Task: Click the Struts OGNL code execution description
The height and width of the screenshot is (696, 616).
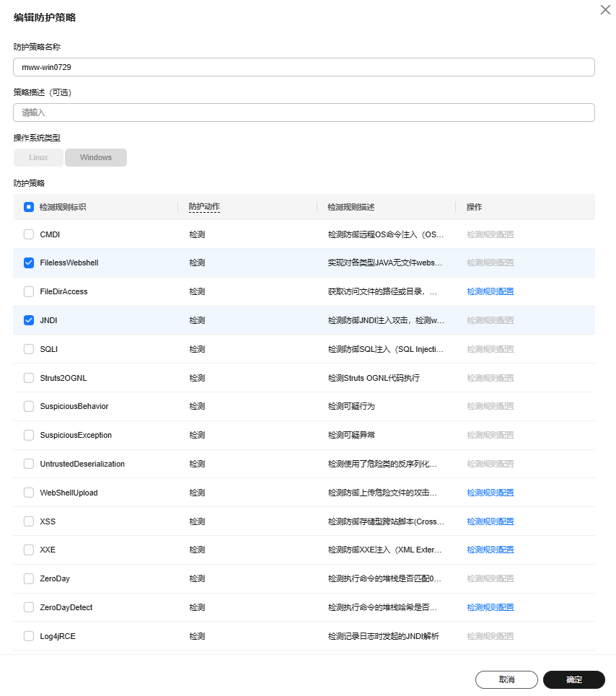Action: click(x=374, y=378)
